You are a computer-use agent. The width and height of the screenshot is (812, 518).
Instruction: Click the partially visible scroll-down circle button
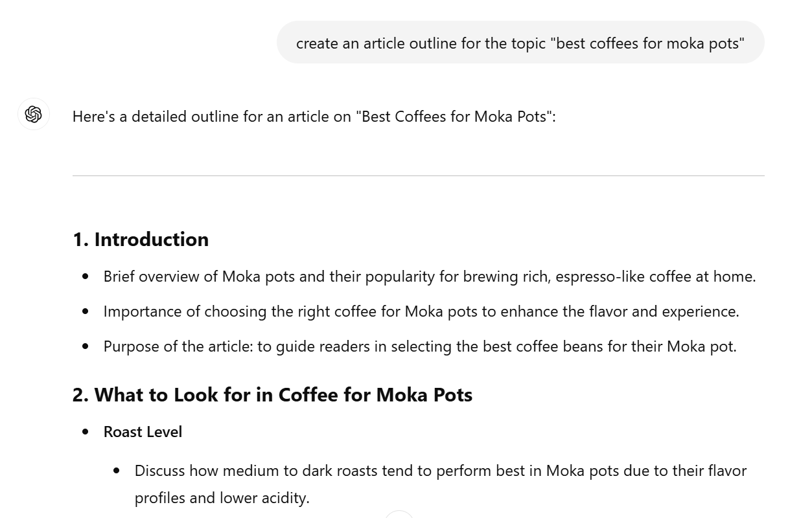[399, 514]
